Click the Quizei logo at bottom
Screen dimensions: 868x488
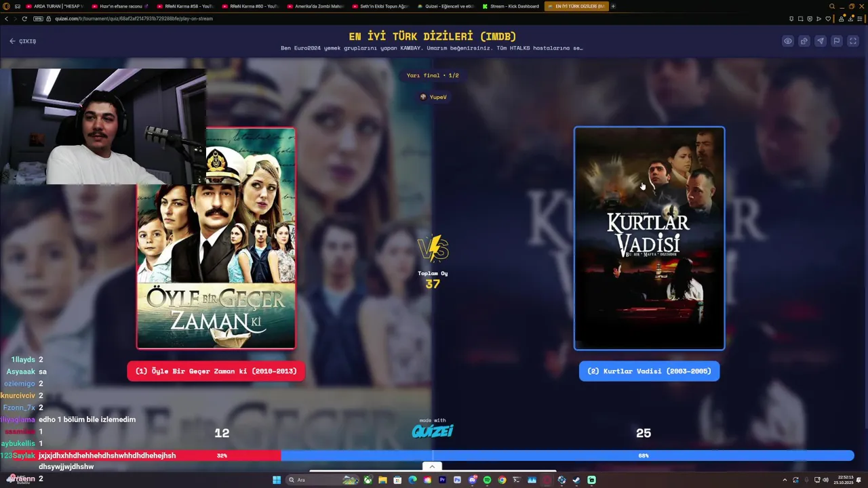click(x=433, y=431)
